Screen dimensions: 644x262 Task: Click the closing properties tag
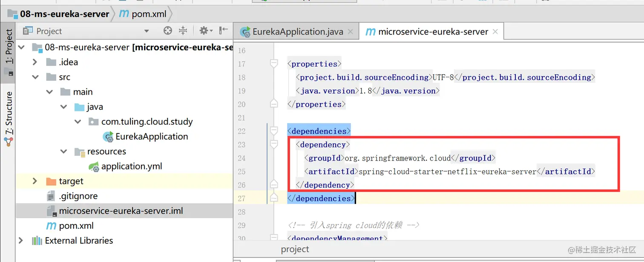coord(316,104)
